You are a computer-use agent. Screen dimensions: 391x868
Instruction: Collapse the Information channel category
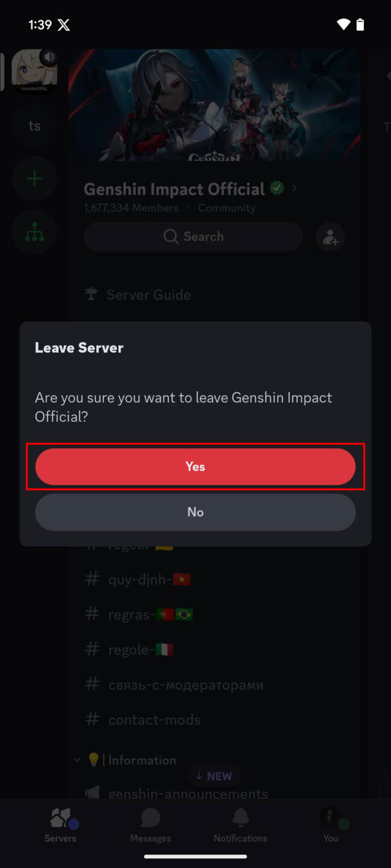pos(76,759)
